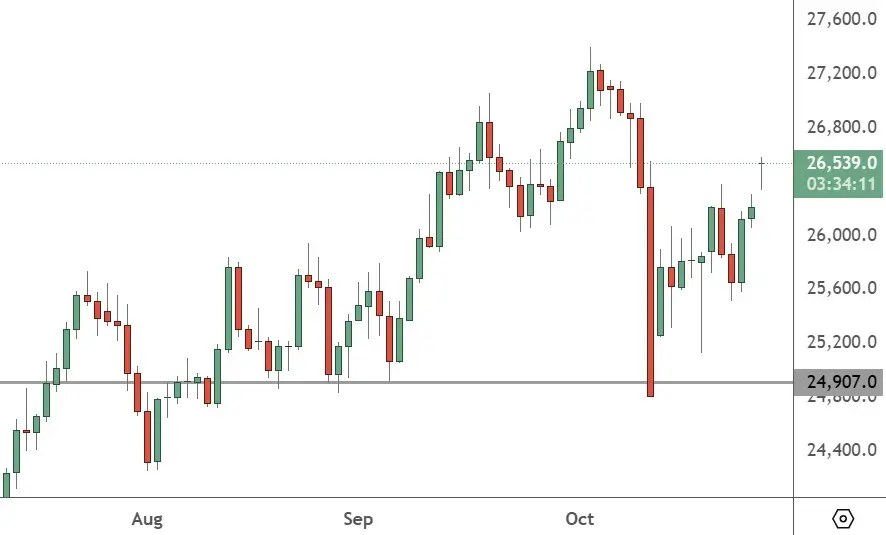
Task: Click the Oct label on time axis
Action: click(580, 519)
